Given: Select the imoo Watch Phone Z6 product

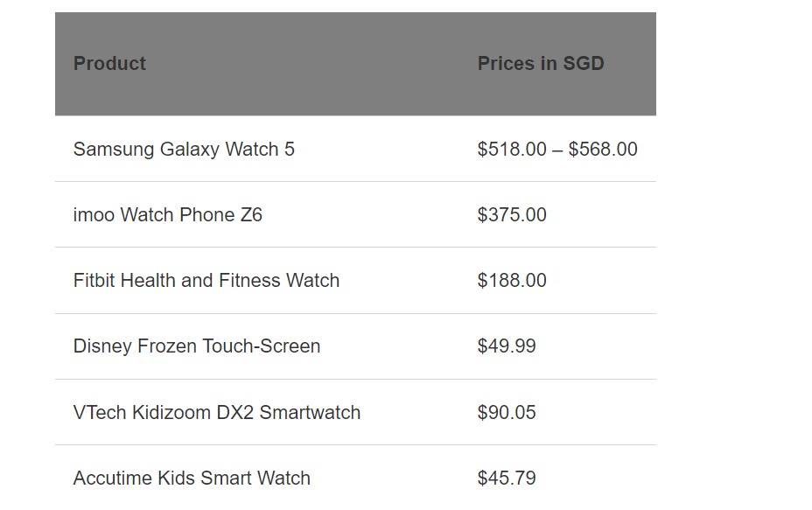Looking at the screenshot, I should tap(167, 215).
